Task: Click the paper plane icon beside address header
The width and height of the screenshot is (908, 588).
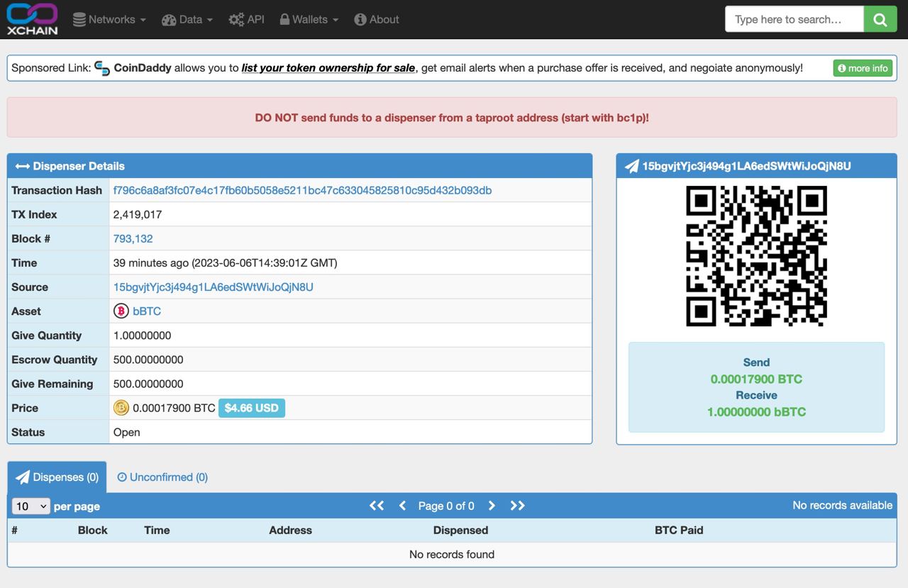Action: click(x=631, y=166)
